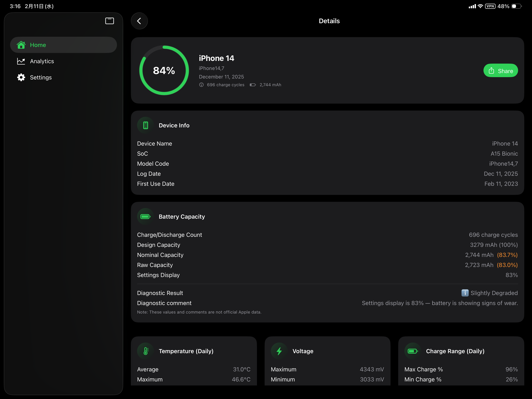Click the "696 charge cycles" header summary text
This screenshot has width=532, height=399.
point(226,85)
